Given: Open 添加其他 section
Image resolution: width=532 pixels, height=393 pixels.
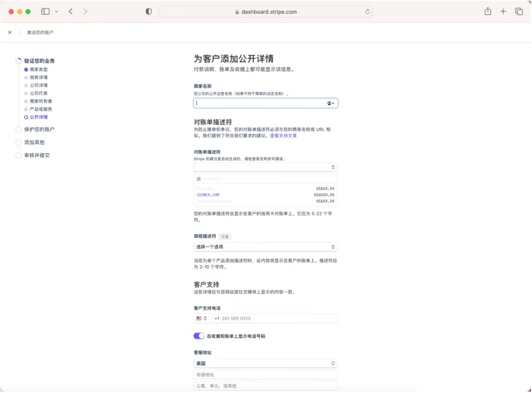Looking at the screenshot, I should pos(34,143).
